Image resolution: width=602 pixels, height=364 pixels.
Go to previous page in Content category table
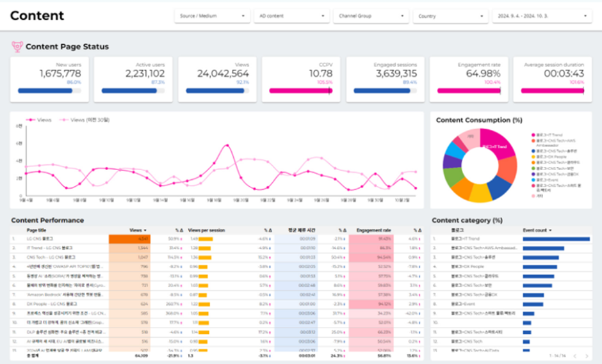pyautogui.click(x=574, y=356)
